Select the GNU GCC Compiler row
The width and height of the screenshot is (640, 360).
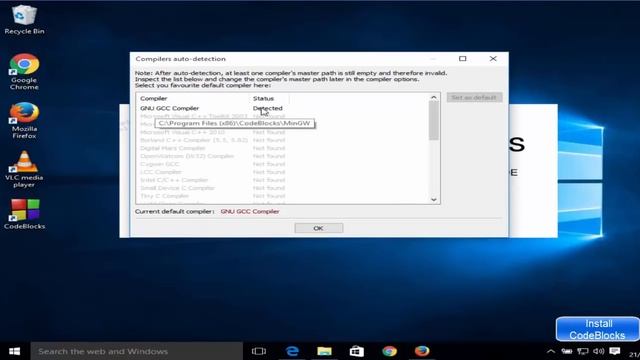pyautogui.click(x=283, y=108)
